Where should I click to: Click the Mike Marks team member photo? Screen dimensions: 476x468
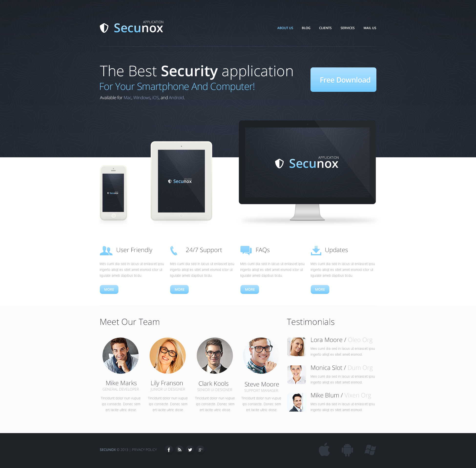[121, 354]
